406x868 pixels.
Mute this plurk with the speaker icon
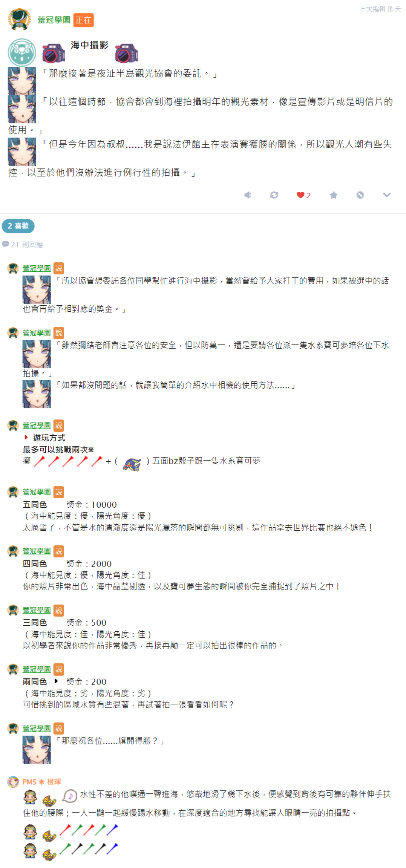[x=248, y=195]
